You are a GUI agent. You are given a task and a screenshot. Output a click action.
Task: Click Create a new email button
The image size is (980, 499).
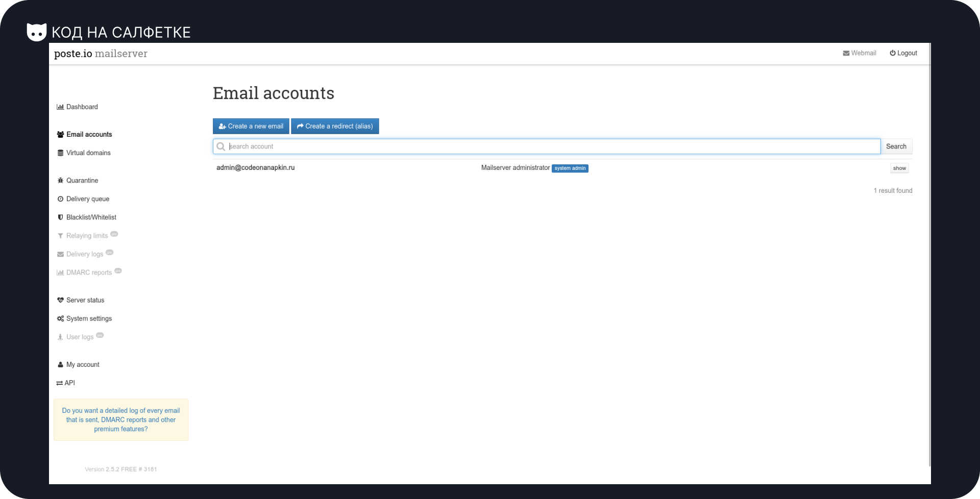(251, 126)
